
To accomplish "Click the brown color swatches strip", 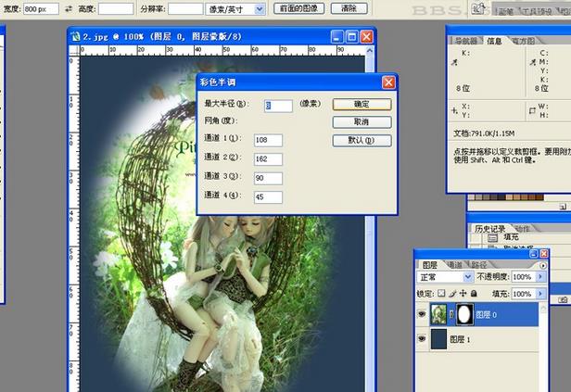I will coord(505,197).
